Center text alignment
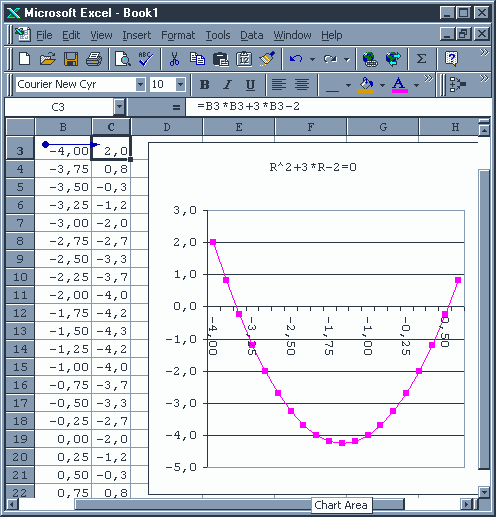Image resolution: width=496 pixels, height=517 pixels. pyautogui.click(x=302, y=85)
